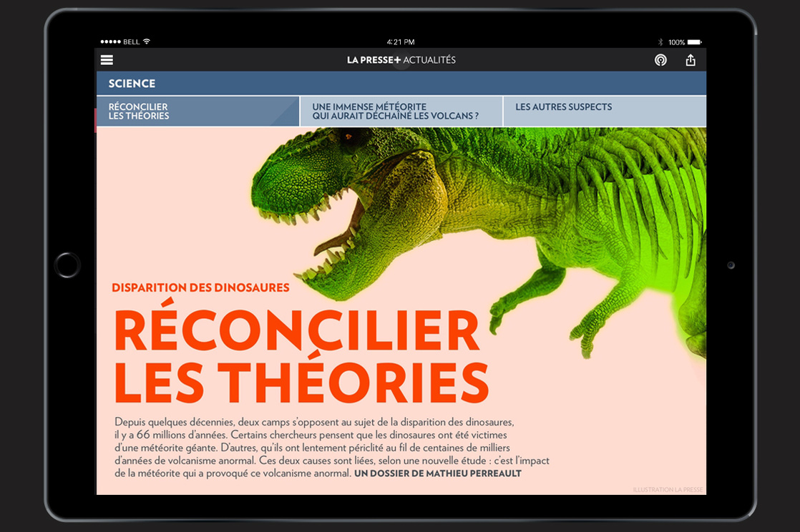This screenshot has width=800, height=532.
Task: Tap the cellular signal dots
Action: [111, 41]
